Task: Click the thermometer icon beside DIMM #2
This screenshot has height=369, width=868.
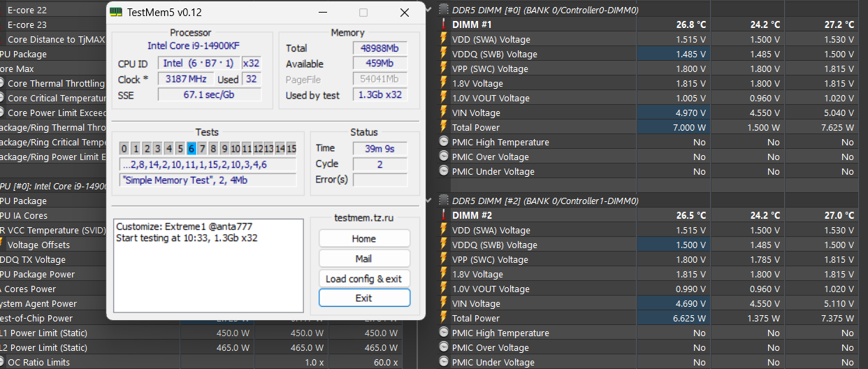Action: [x=443, y=216]
